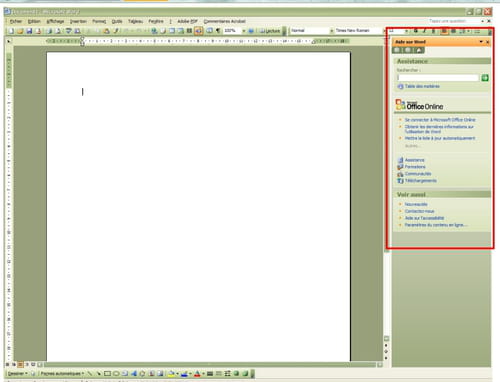Open the Insertion menu
500x382 pixels.
point(78,21)
